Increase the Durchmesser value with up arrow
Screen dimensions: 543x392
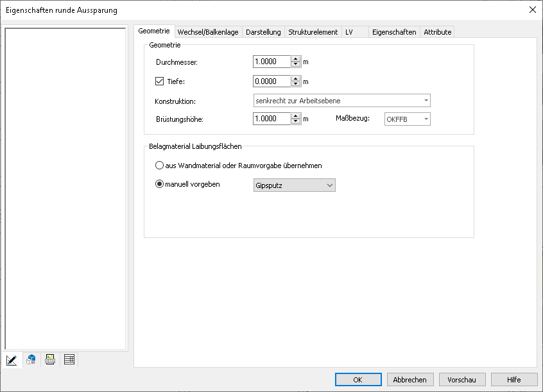tap(296, 59)
